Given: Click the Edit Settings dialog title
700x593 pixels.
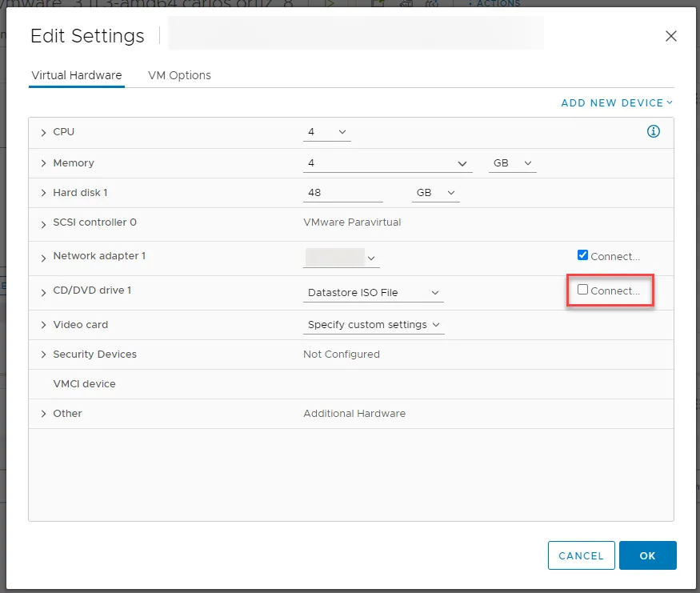Looking at the screenshot, I should click(87, 36).
